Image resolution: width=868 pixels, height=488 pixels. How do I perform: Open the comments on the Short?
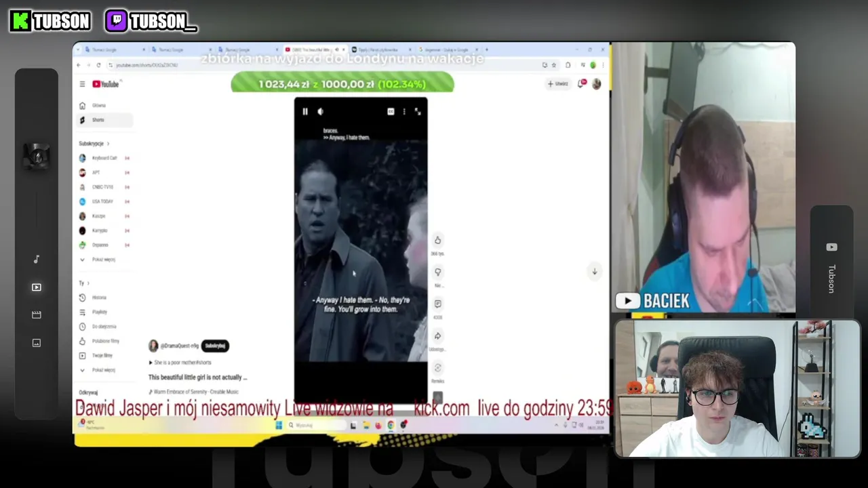click(437, 304)
